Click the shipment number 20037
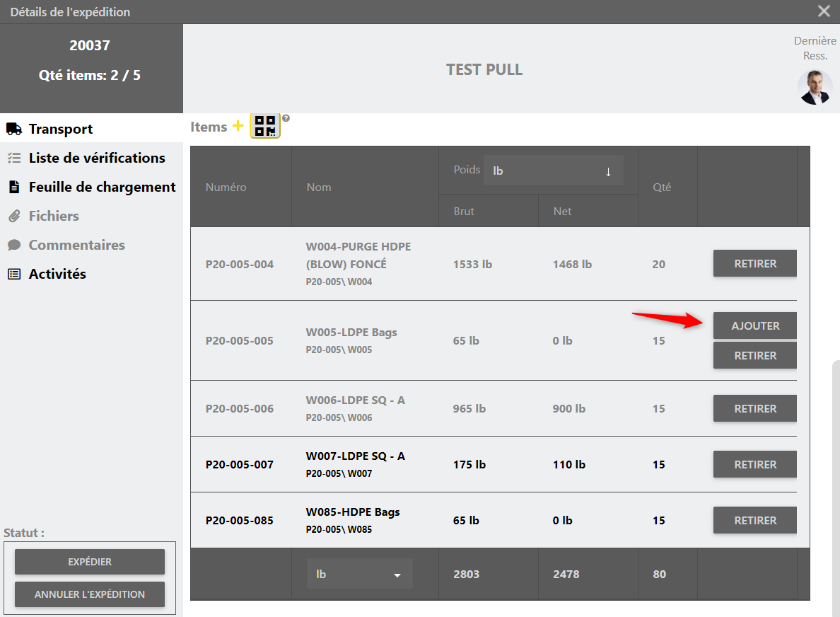This screenshot has height=617, width=840. [90, 45]
